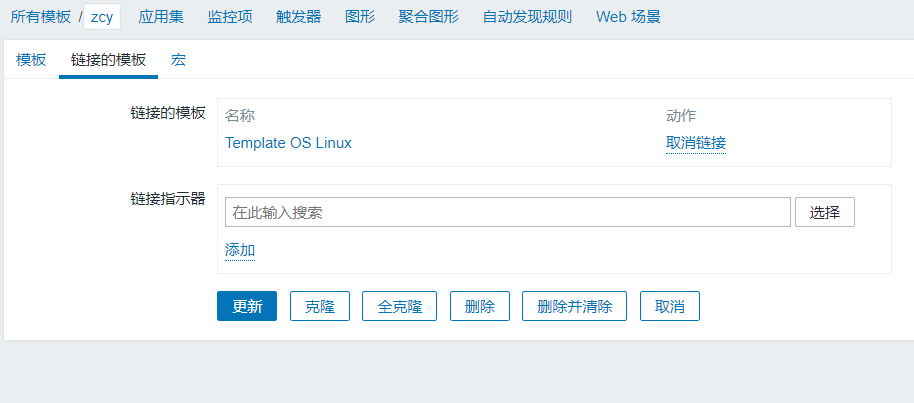
Task: Click the 删除并清除 button
Action: (574, 306)
